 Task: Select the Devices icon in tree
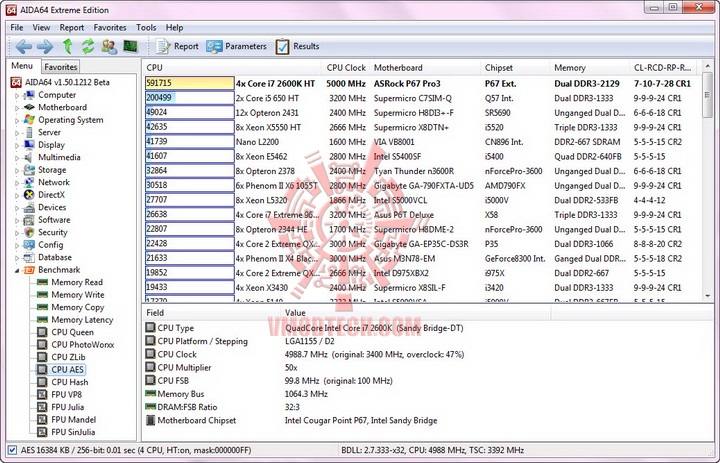(29, 208)
